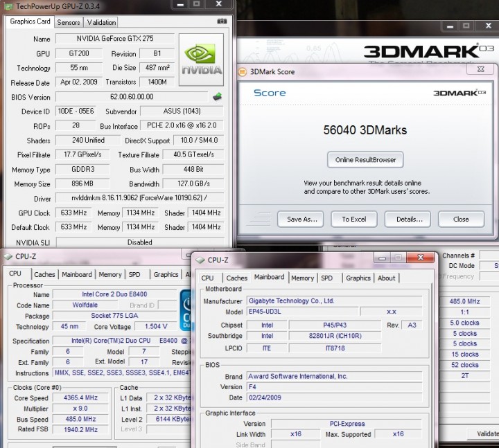Click Save As... in 3DMark Score
499x448 pixels.
[x=300, y=219]
